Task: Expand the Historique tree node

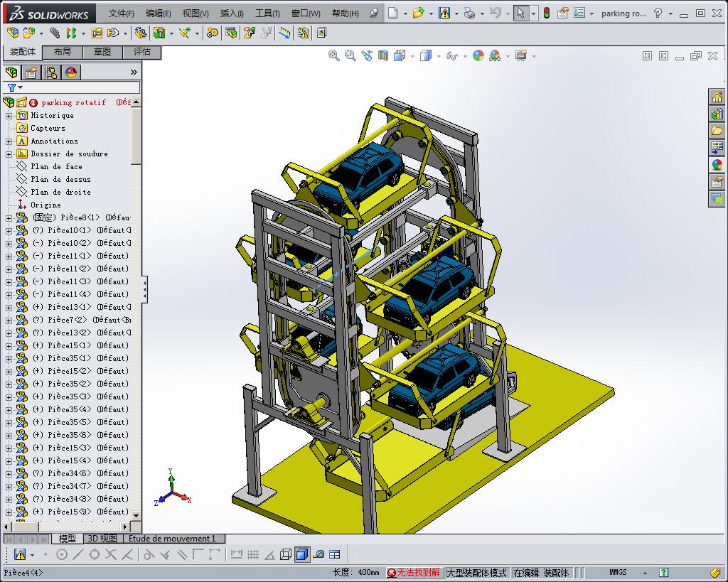Action: coord(9,116)
